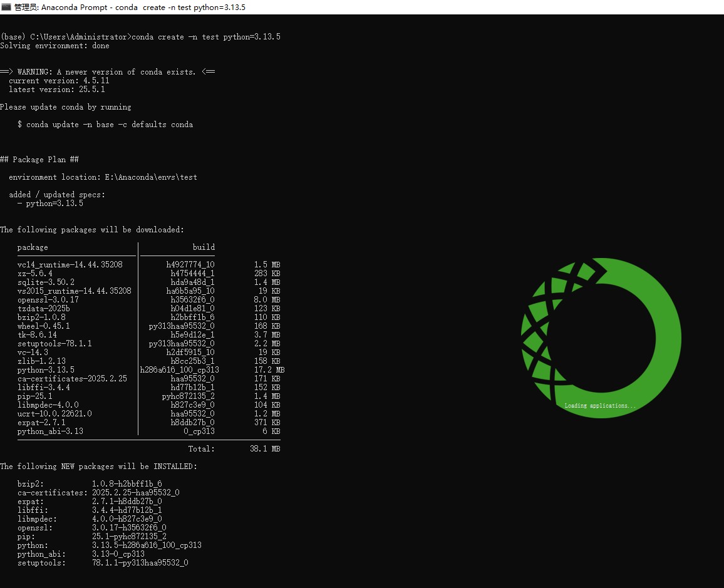The height and width of the screenshot is (588, 724).
Task: Click the 'wheel-0.45.1' package name
Action: [44, 326]
